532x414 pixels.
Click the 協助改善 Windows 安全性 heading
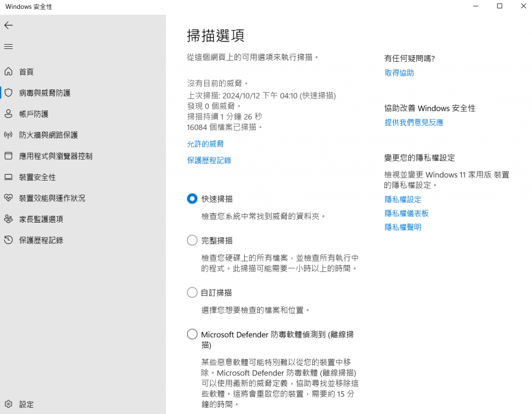pos(430,108)
